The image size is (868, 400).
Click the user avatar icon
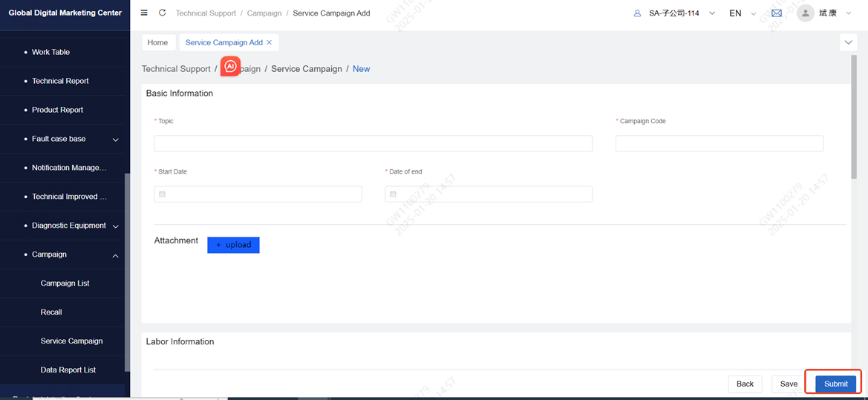805,13
